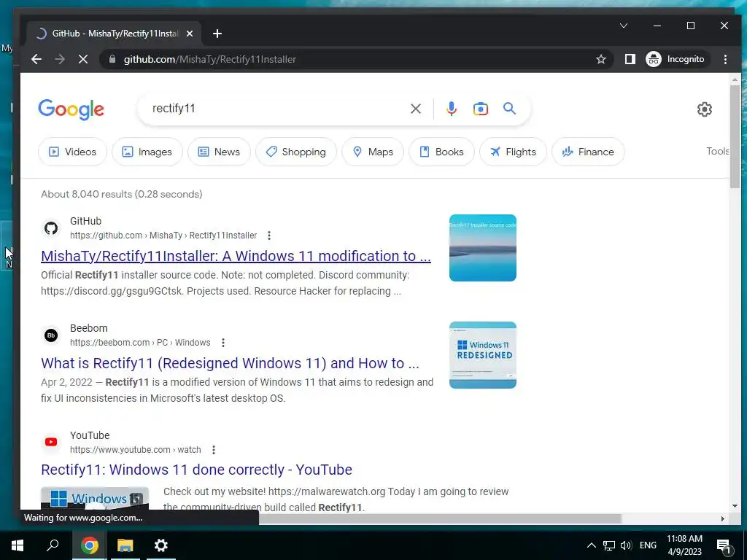This screenshot has width=747, height=560.
Task: Submit search with the magnifying glass icon
Action: (509, 109)
